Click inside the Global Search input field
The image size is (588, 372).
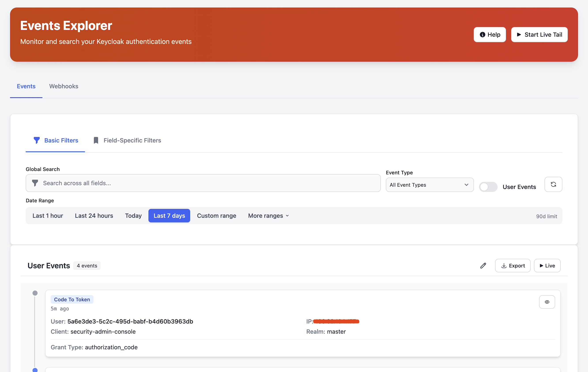pos(195,183)
